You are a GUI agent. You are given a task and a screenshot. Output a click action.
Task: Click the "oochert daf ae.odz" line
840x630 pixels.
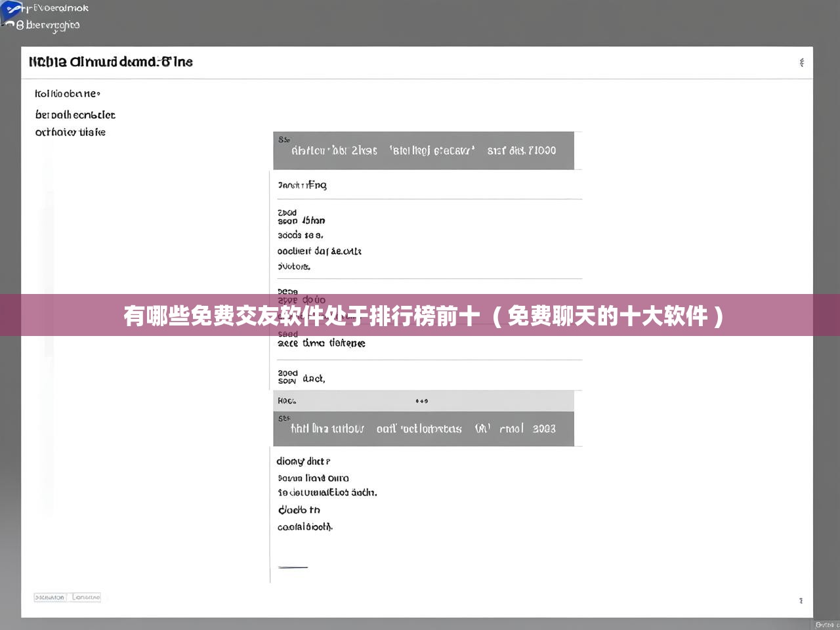click(x=320, y=251)
